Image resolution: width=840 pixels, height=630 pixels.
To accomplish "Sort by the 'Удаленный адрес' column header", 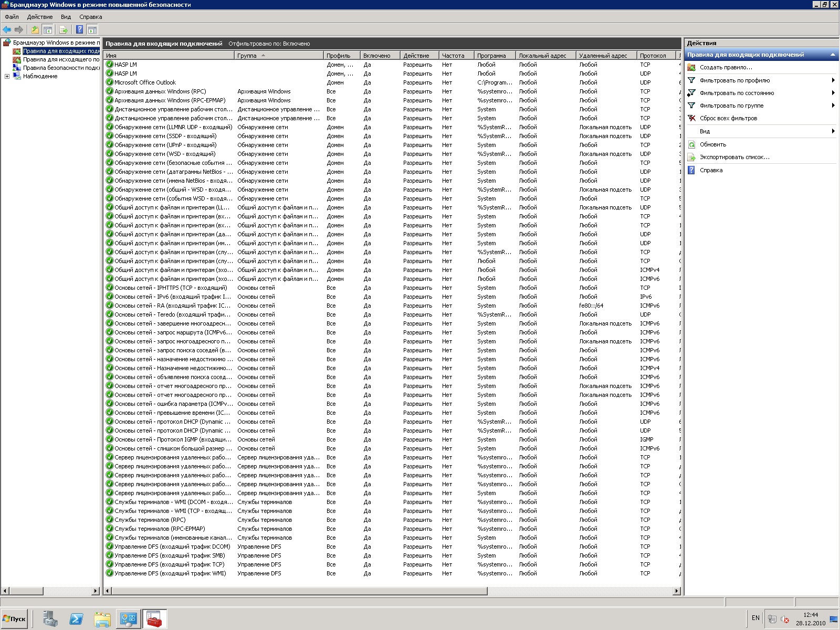I will coord(606,56).
